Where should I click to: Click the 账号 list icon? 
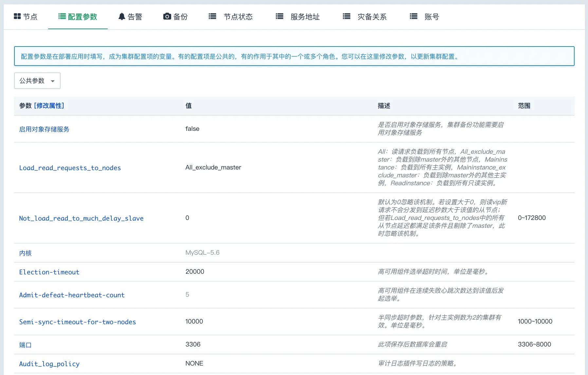tap(413, 16)
